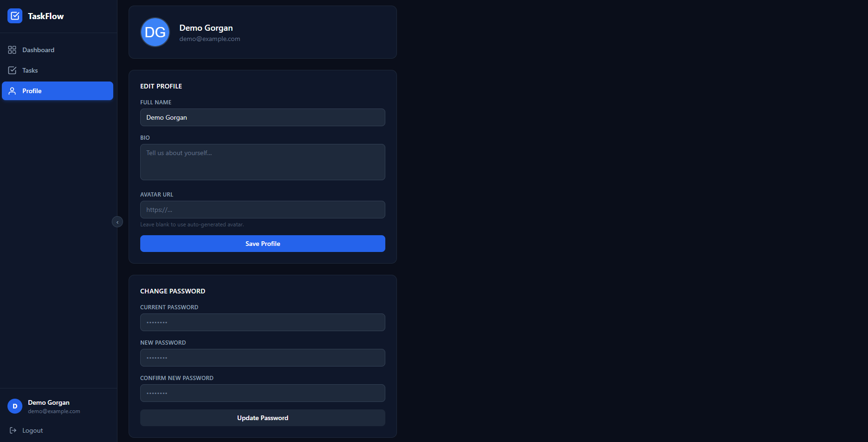Click demo@example.com in sidebar footer
The image size is (868, 442).
tap(54, 411)
